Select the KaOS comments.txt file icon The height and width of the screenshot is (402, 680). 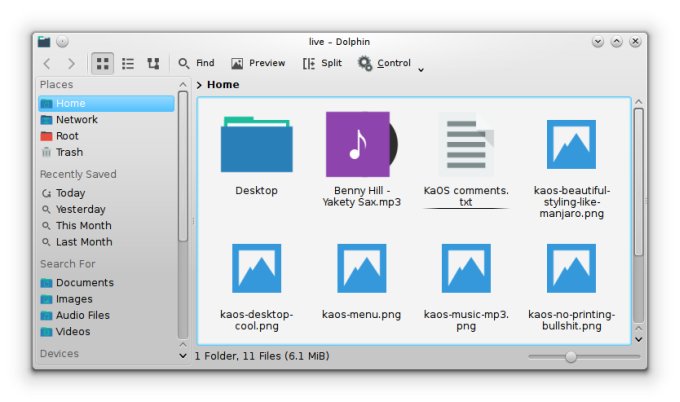click(466, 146)
